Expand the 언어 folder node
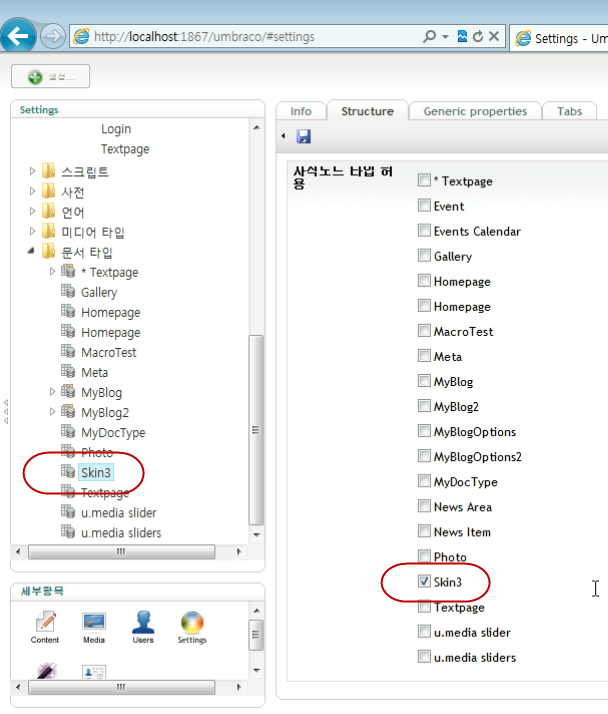 coord(32,211)
